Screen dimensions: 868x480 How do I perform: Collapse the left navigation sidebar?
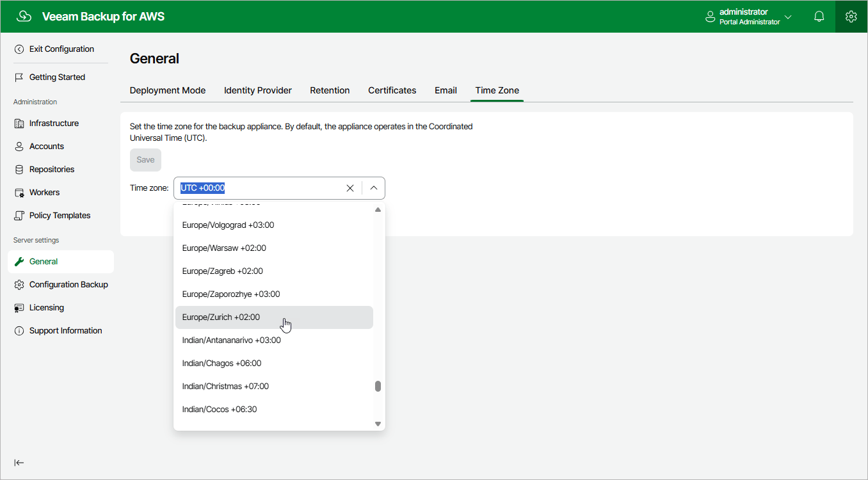point(19,462)
